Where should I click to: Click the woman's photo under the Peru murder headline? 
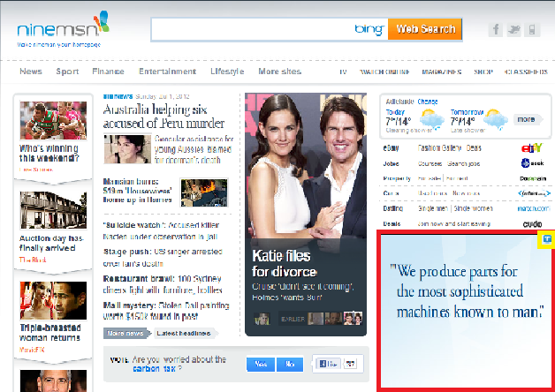127,149
